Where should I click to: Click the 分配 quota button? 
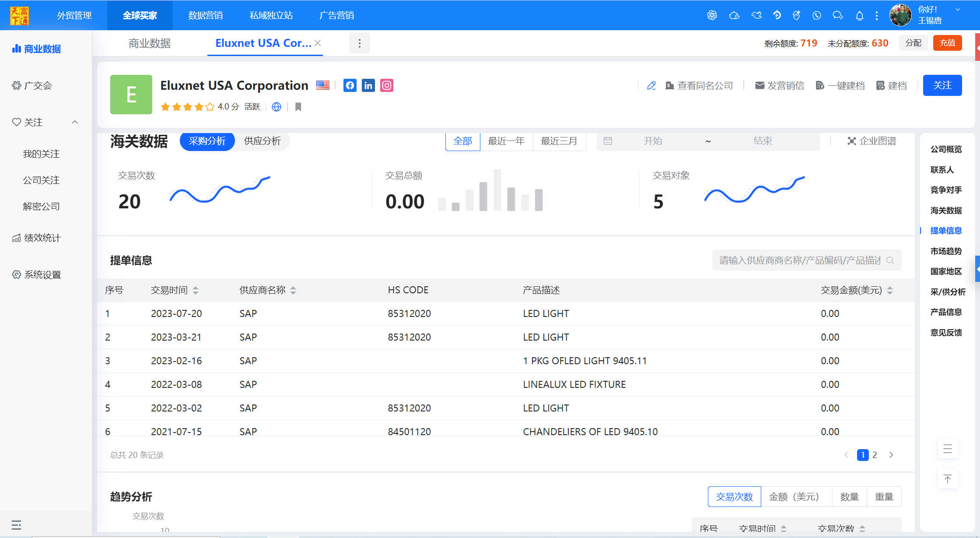[913, 43]
